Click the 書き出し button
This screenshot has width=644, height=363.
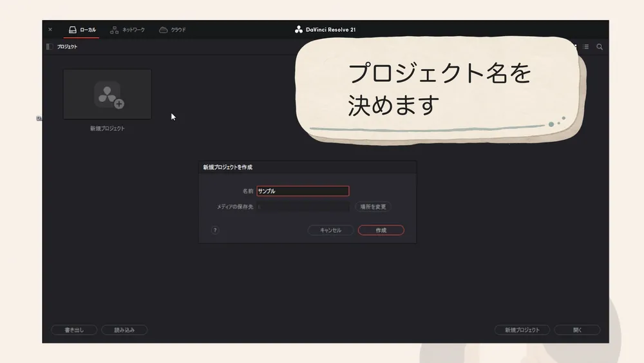coord(74,329)
